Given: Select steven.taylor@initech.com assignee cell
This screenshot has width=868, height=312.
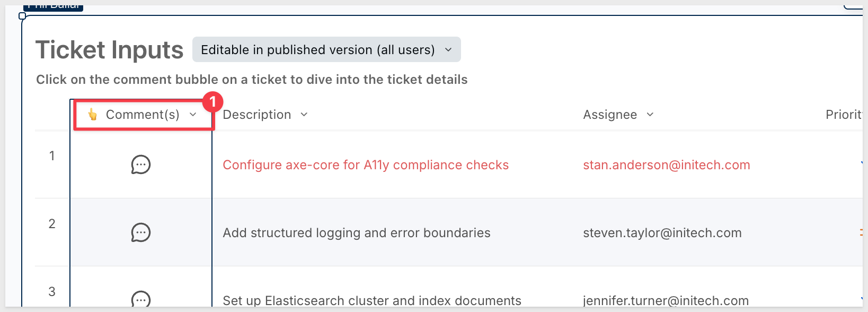Looking at the screenshot, I should (x=662, y=233).
